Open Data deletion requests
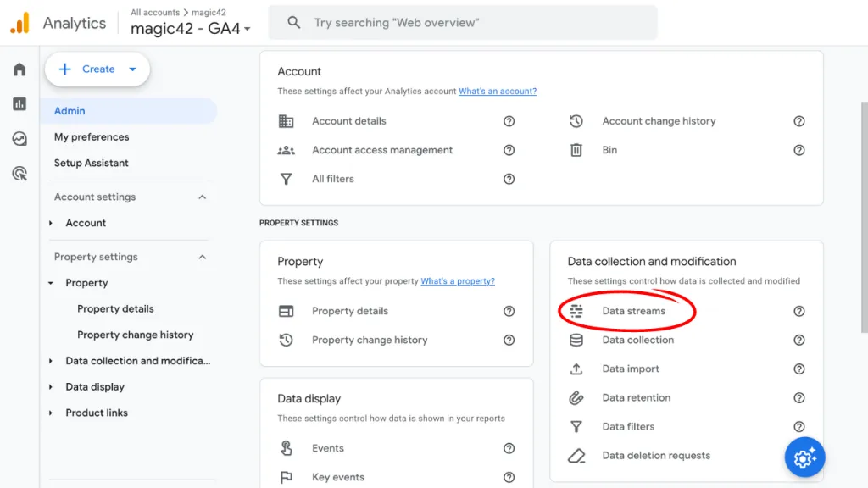868x488 pixels. pos(656,455)
